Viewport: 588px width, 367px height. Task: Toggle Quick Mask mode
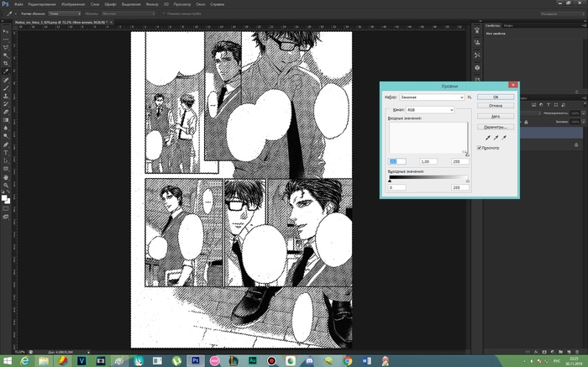pos(6,208)
